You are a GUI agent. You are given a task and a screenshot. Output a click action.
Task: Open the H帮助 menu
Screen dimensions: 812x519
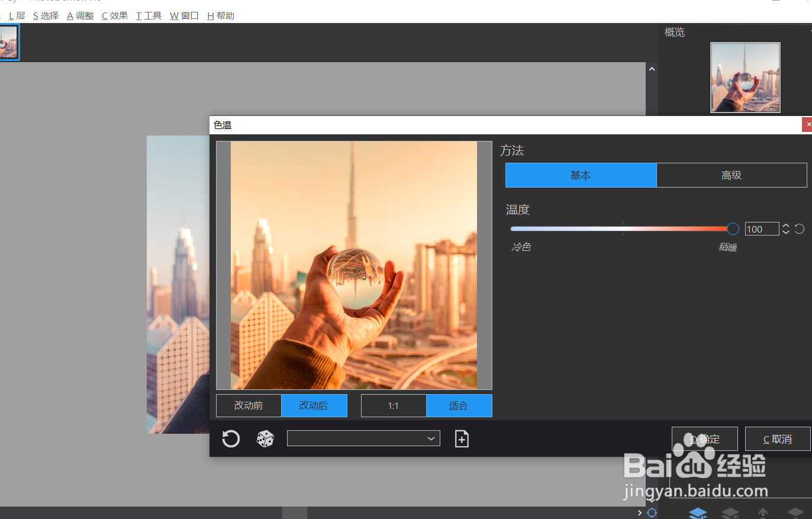(x=220, y=16)
